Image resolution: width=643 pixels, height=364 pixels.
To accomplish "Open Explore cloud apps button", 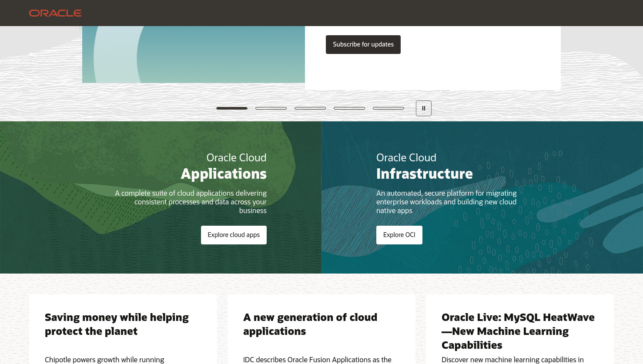I will tap(234, 235).
